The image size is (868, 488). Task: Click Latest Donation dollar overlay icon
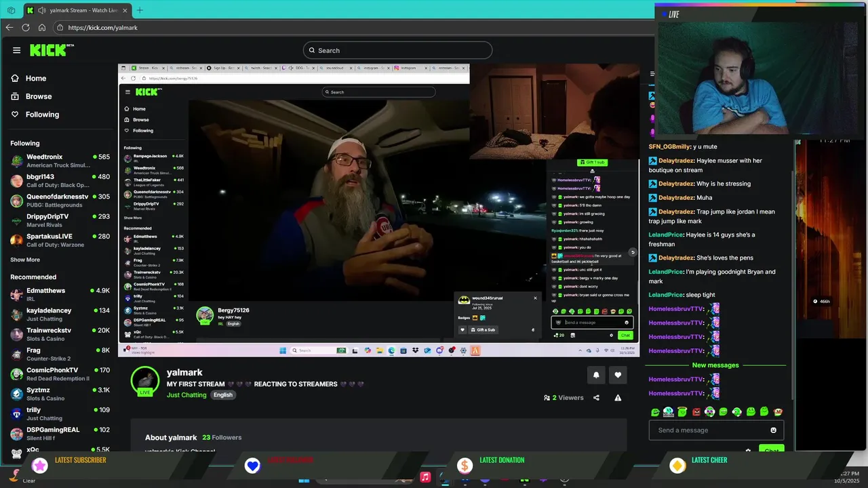pos(465,466)
